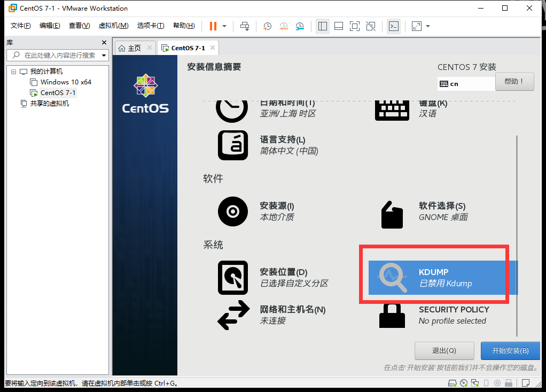Open 软件选择(S) package icon

pos(392,215)
